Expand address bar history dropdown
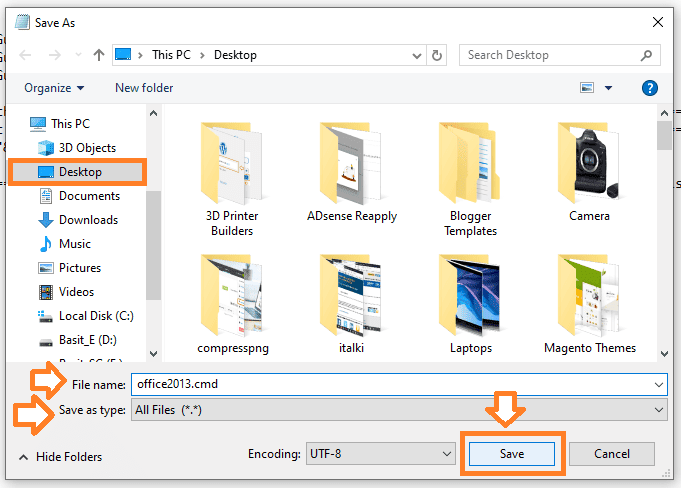The image size is (681, 488). pos(417,56)
